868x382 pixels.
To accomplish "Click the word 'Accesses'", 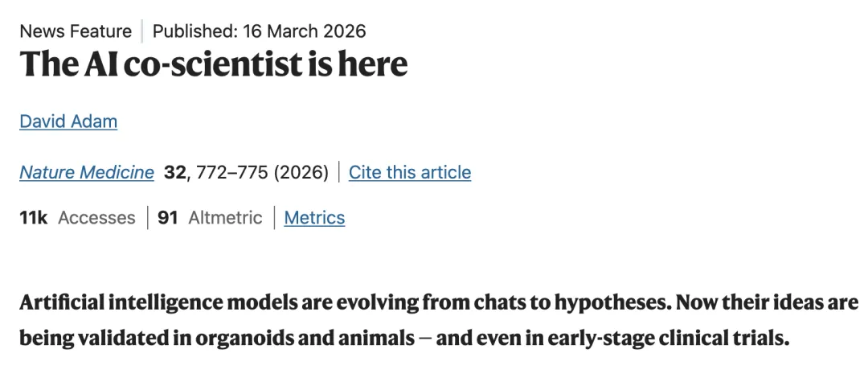I will coord(96,218).
